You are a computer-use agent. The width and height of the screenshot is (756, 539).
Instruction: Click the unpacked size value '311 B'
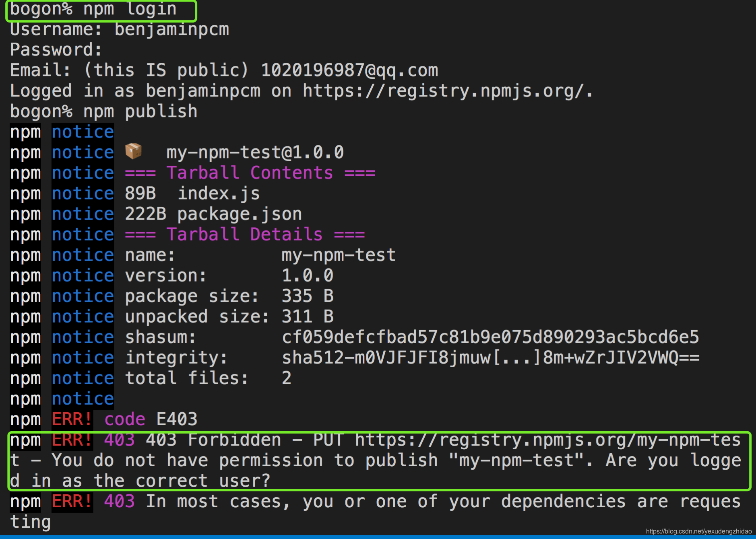pyautogui.click(x=308, y=317)
